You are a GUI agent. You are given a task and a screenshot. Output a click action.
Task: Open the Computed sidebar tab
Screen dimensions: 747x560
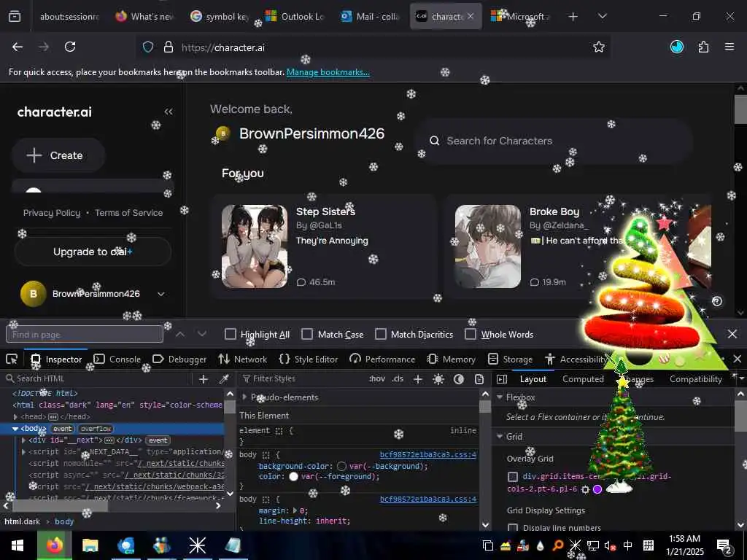tap(583, 379)
